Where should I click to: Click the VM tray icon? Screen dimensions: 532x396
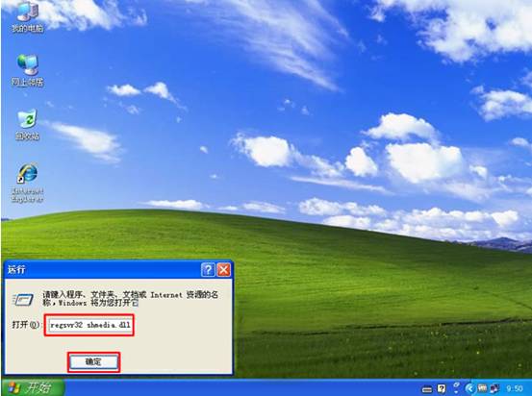[x=482, y=388]
